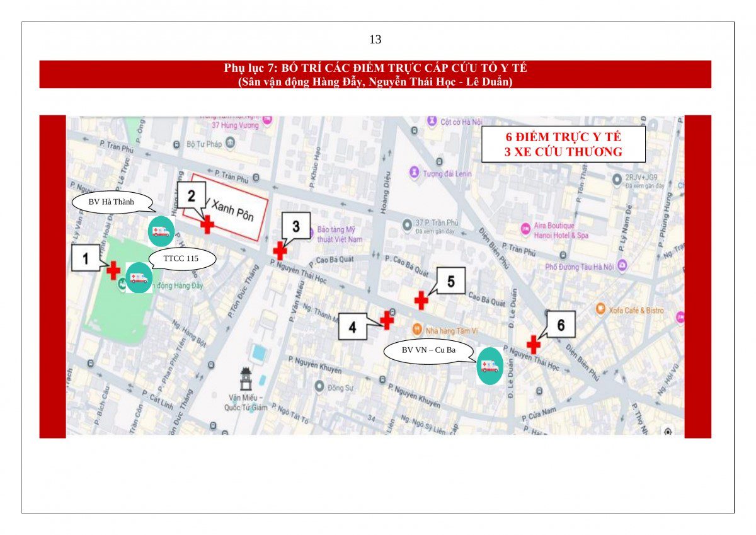The image size is (756, 535).
Task: Select the Tượng đài Lenin map pin
Action: click(x=414, y=172)
